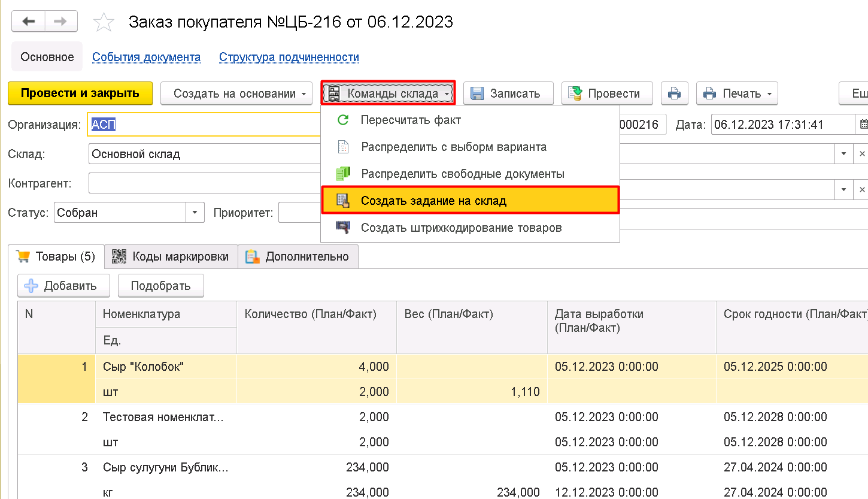
Task: Open the Печать dropdown button
Action: pos(737,93)
